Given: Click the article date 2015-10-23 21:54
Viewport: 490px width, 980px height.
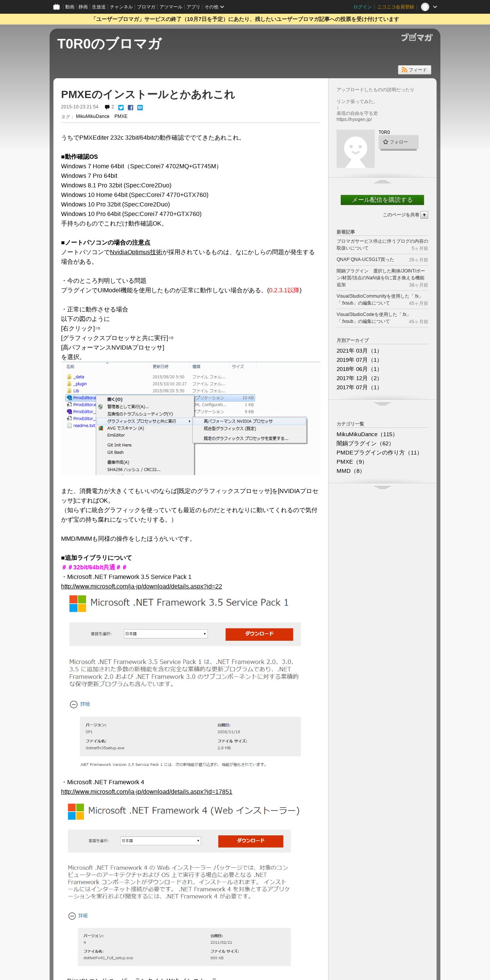Looking at the screenshot, I should pyautogui.click(x=80, y=107).
